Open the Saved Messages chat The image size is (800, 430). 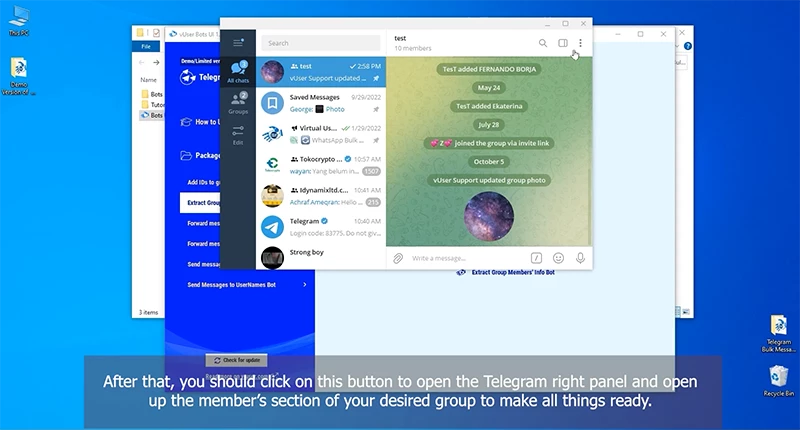[x=321, y=103]
